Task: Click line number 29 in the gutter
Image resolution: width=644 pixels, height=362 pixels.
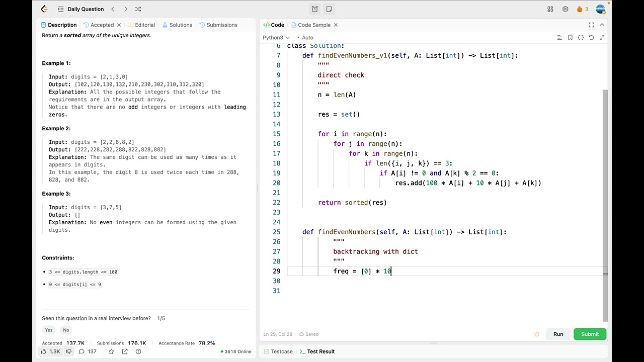Action: 276,271
